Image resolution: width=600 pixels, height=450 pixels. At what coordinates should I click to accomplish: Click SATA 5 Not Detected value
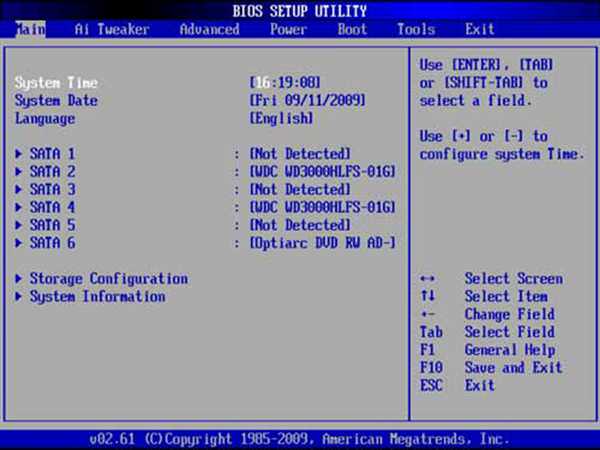coord(300,225)
